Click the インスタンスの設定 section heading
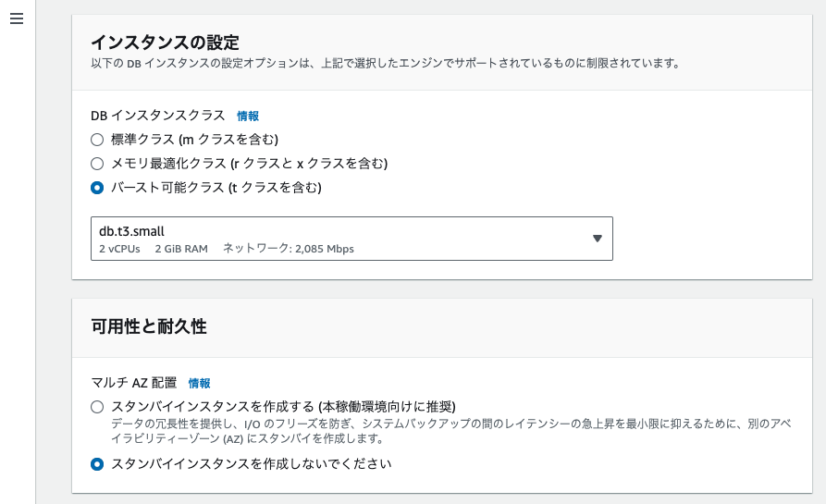The width and height of the screenshot is (826, 504). click(x=165, y=43)
